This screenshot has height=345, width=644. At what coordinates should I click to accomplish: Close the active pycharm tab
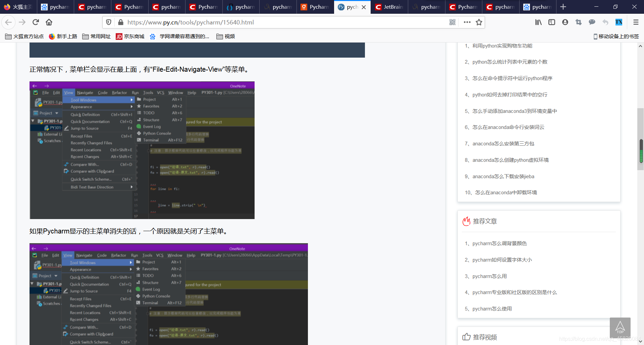[x=364, y=7]
